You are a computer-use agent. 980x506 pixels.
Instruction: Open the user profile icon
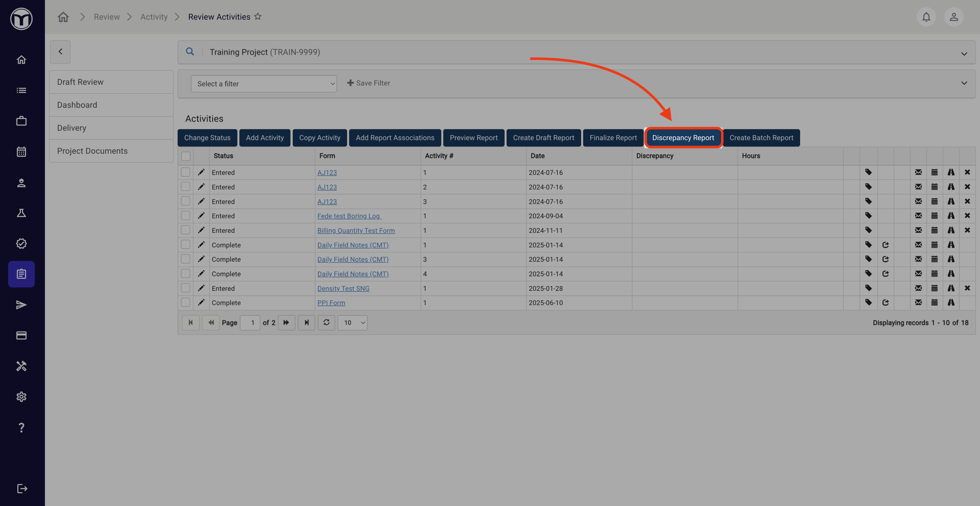[954, 17]
